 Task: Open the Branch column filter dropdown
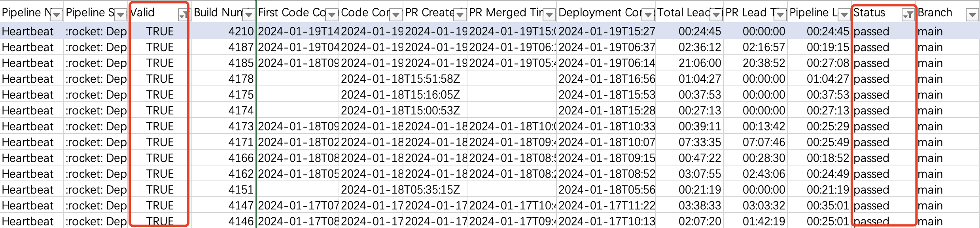point(972,15)
